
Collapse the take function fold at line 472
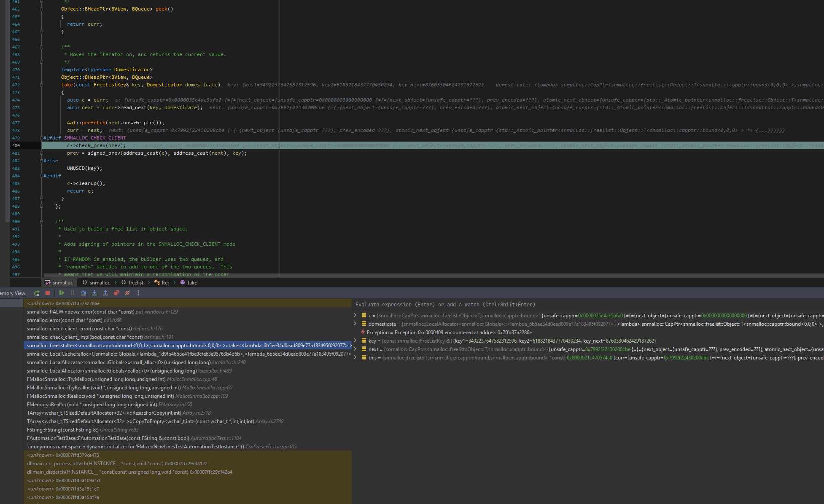point(41,85)
